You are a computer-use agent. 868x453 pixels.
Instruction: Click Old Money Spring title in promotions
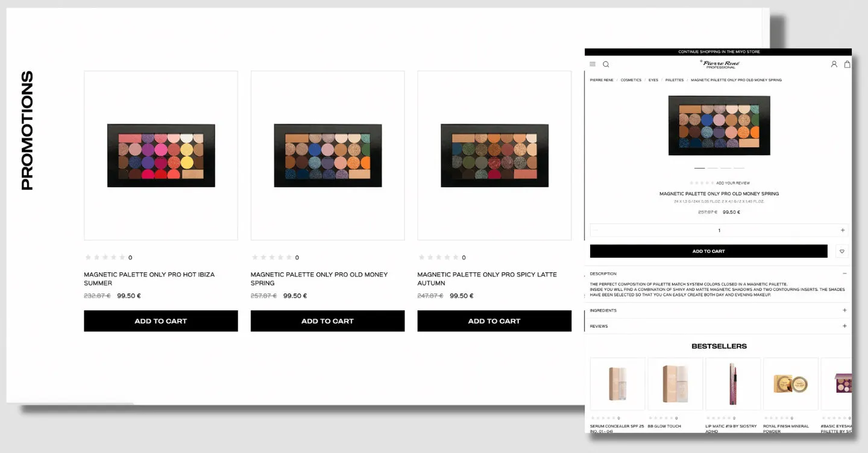[319, 279]
